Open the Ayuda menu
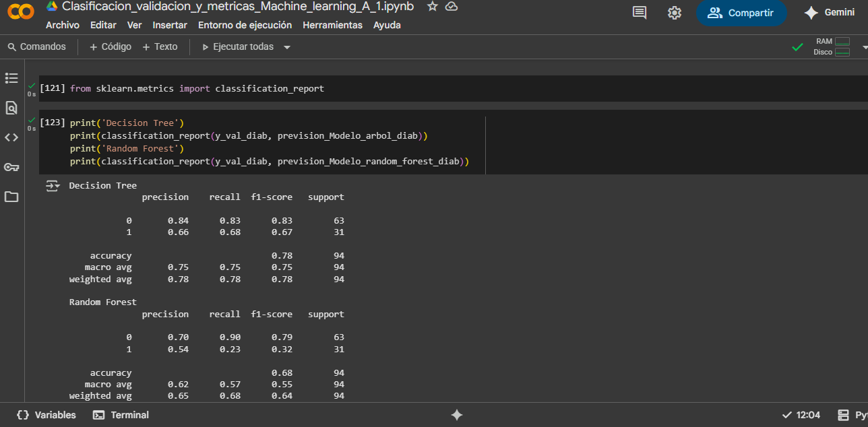The image size is (868, 427). 387,25
